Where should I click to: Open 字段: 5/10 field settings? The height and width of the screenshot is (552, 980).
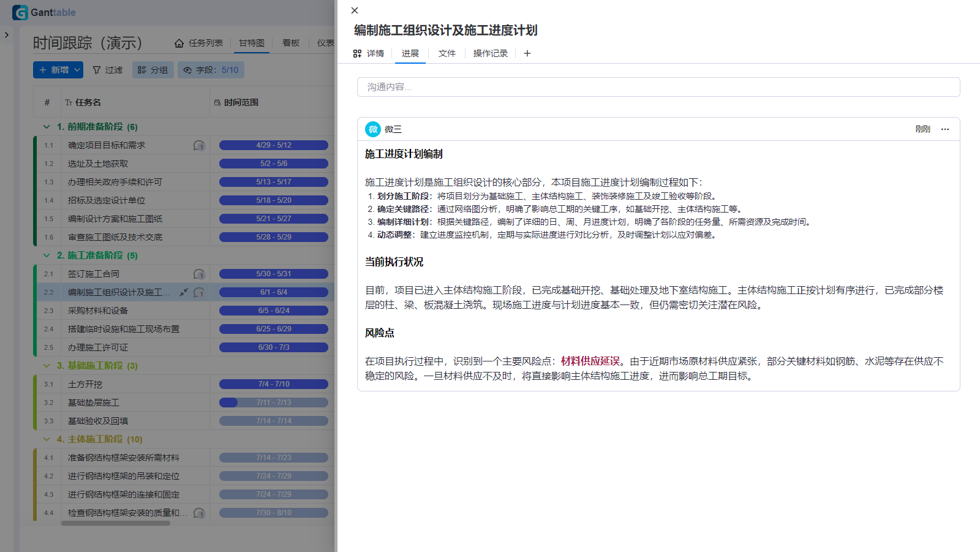tap(211, 70)
